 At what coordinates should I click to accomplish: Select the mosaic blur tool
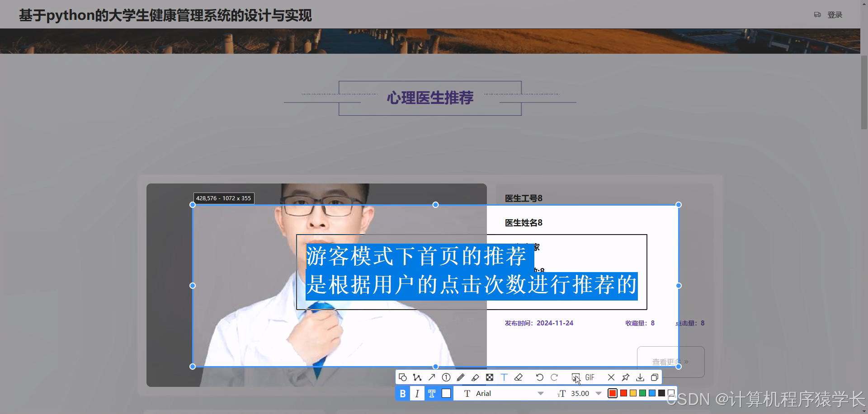[x=490, y=377]
